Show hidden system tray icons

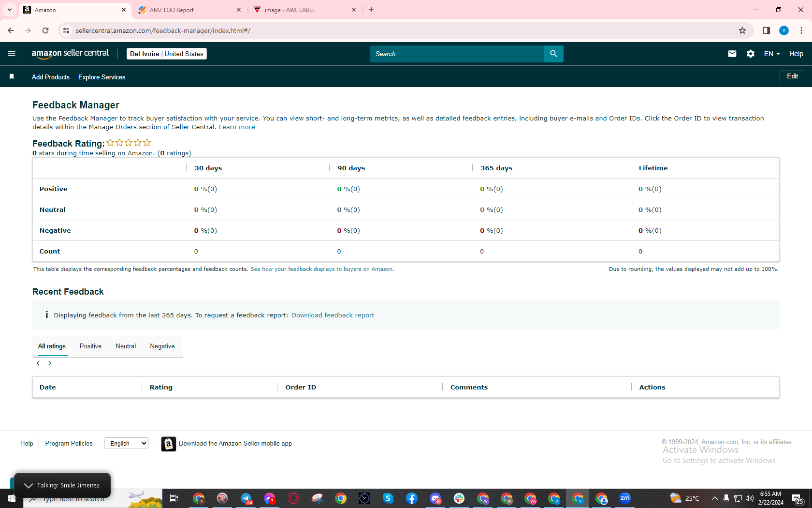pyautogui.click(x=715, y=498)
